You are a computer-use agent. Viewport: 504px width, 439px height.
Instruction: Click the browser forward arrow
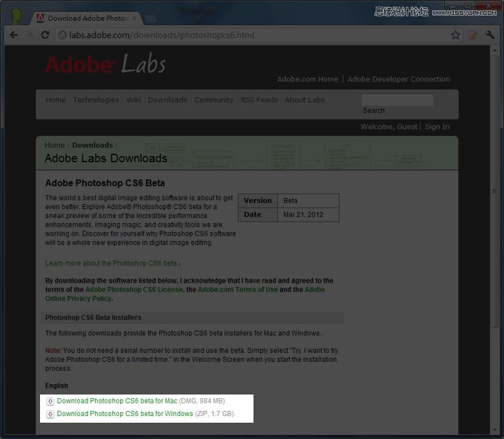30,35
